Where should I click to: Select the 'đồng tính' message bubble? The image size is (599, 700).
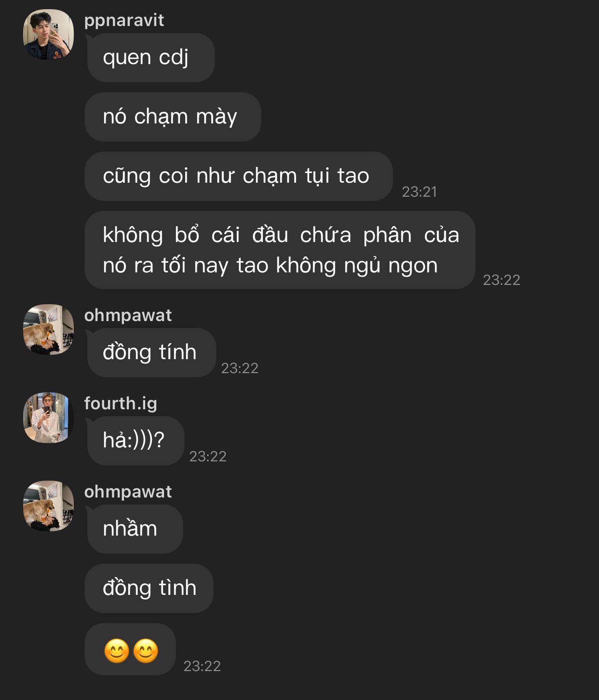point(150,353)
